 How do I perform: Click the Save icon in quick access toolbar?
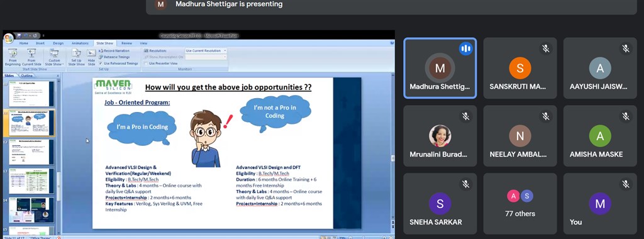19,36
